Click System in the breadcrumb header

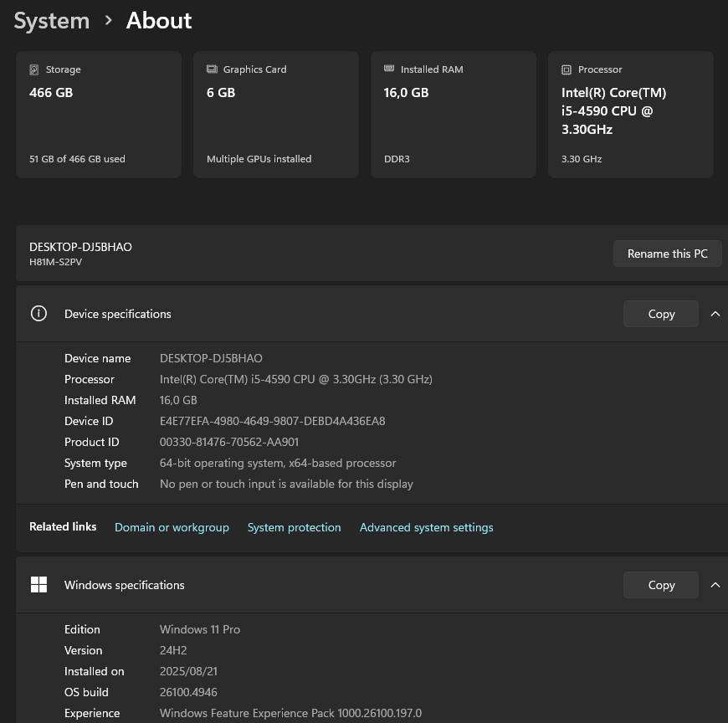coord(51,20)
